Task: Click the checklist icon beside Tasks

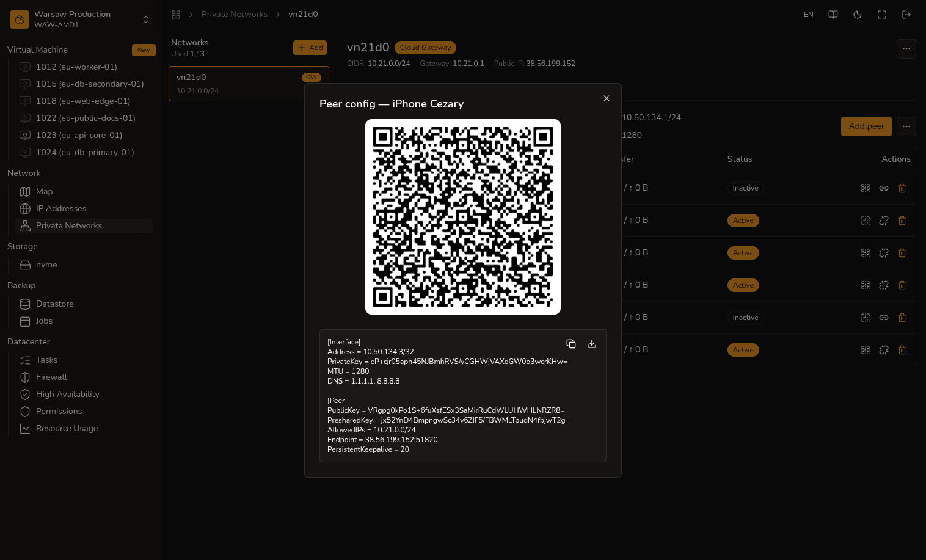Action: point(25,360)
